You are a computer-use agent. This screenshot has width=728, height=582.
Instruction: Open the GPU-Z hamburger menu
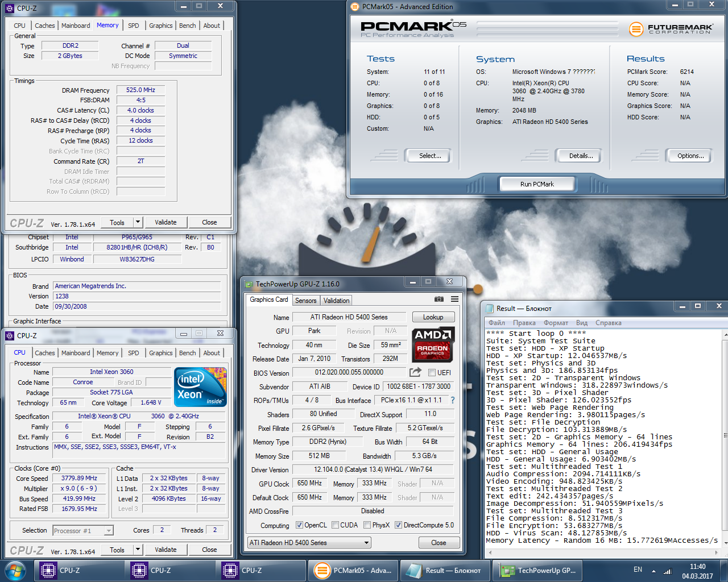(x=454, y=299)
